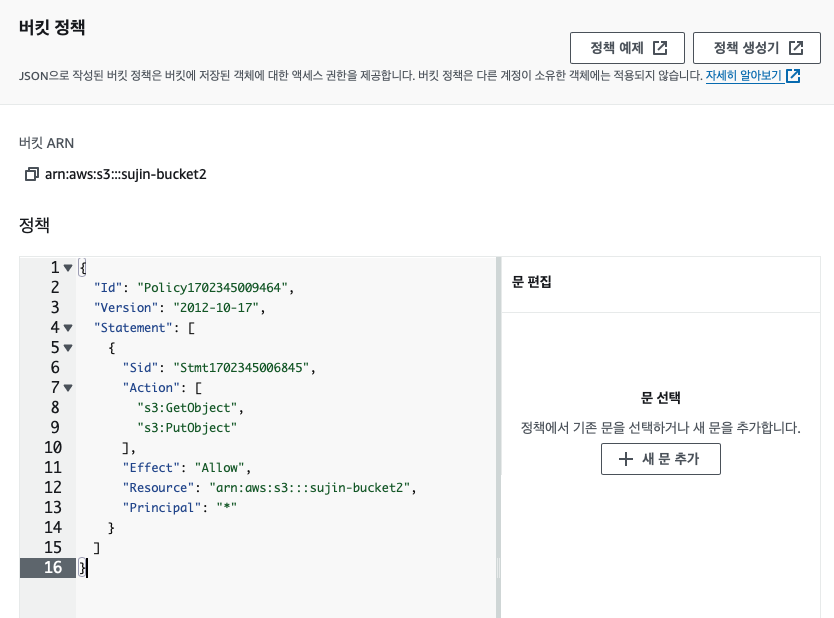Click the Sid value Stmt1702345006845
Screen dimensions: 834x618
point(241,368)
